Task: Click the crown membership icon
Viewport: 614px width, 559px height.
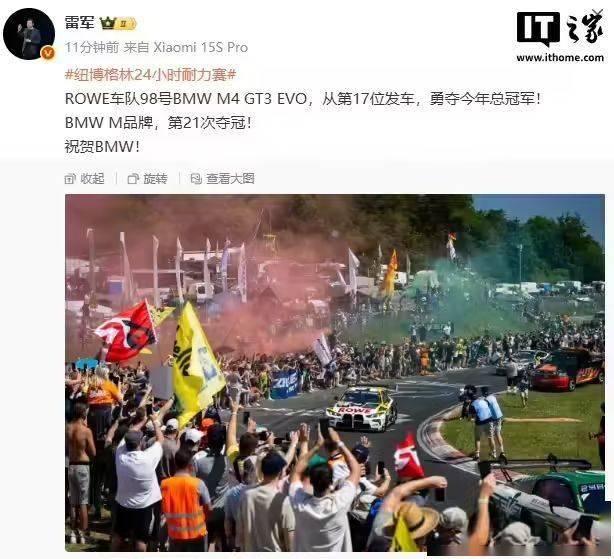Action: (x=107, y=23)
